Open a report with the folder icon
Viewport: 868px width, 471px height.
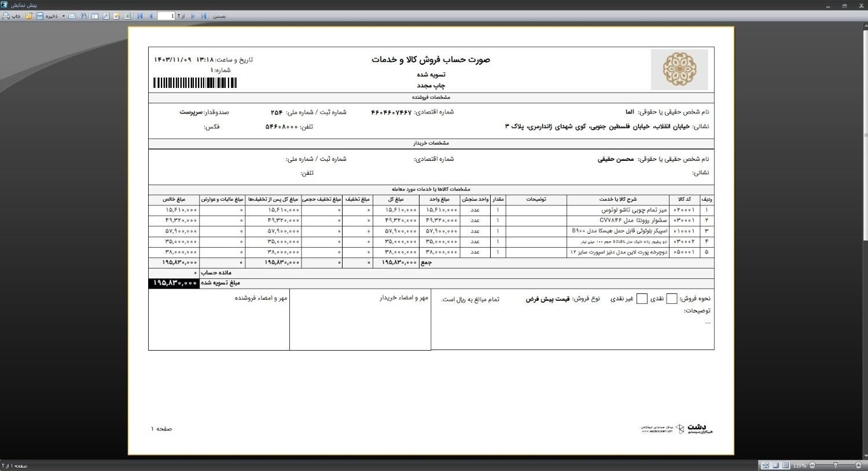29,16
